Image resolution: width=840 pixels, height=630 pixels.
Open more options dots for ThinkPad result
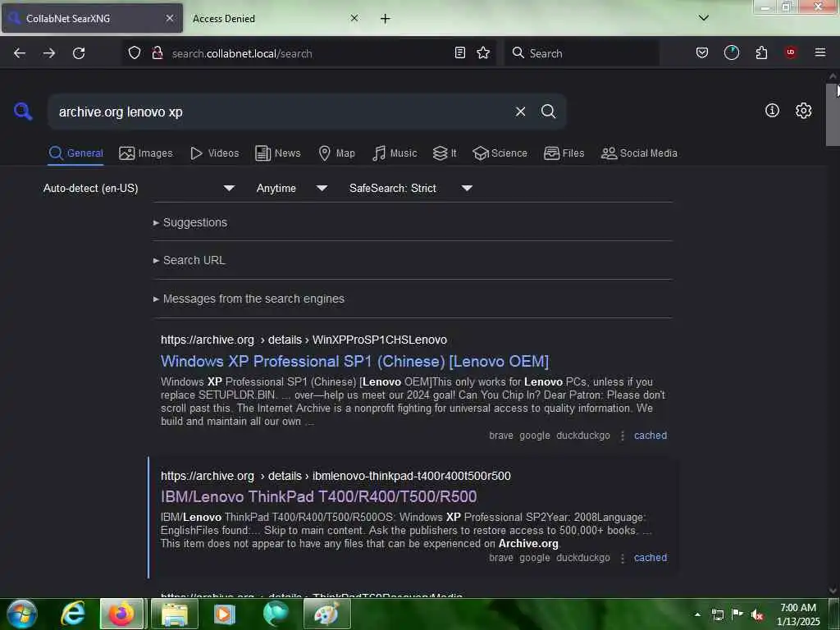click(x=622, y=558)
